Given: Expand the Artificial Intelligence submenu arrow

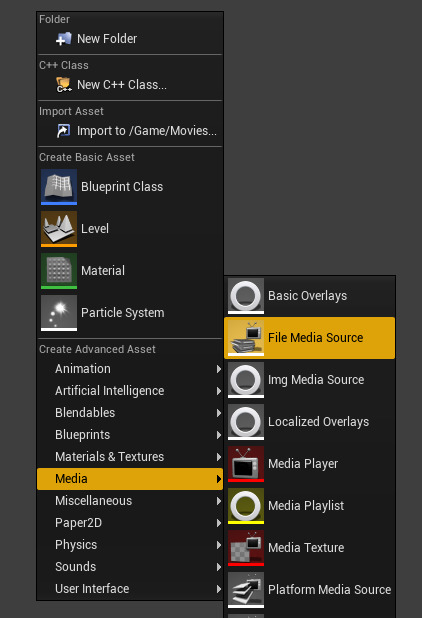Looking at the screenshot, I should pyautogui.click(x=219, y=391).
